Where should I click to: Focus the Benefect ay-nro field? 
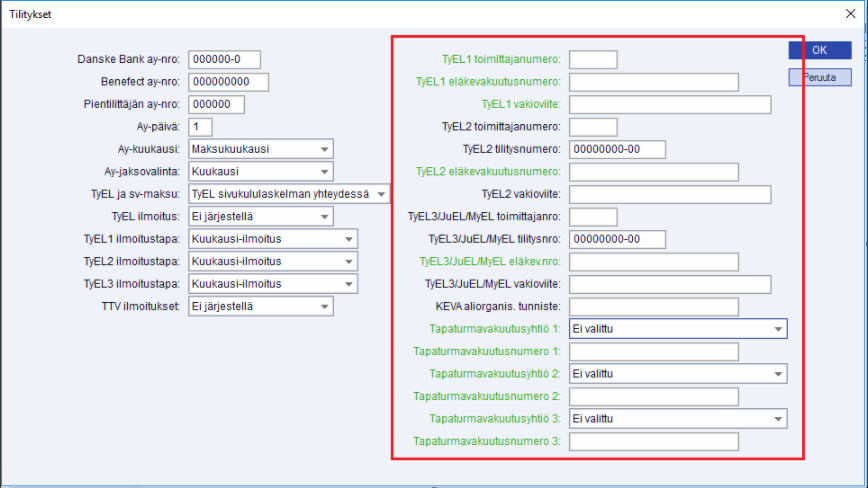[231, 82]
